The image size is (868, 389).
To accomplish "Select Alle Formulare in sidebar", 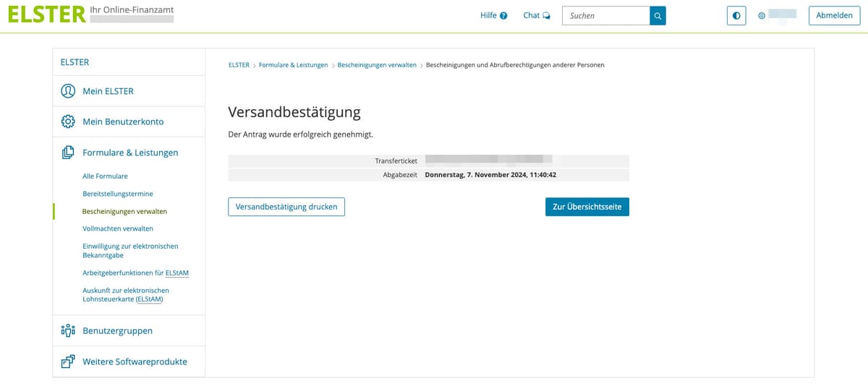I will 105,176.
